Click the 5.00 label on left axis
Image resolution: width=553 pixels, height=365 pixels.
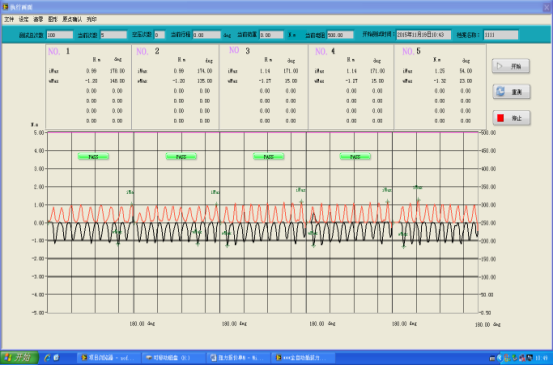click(x=39, y=133)
